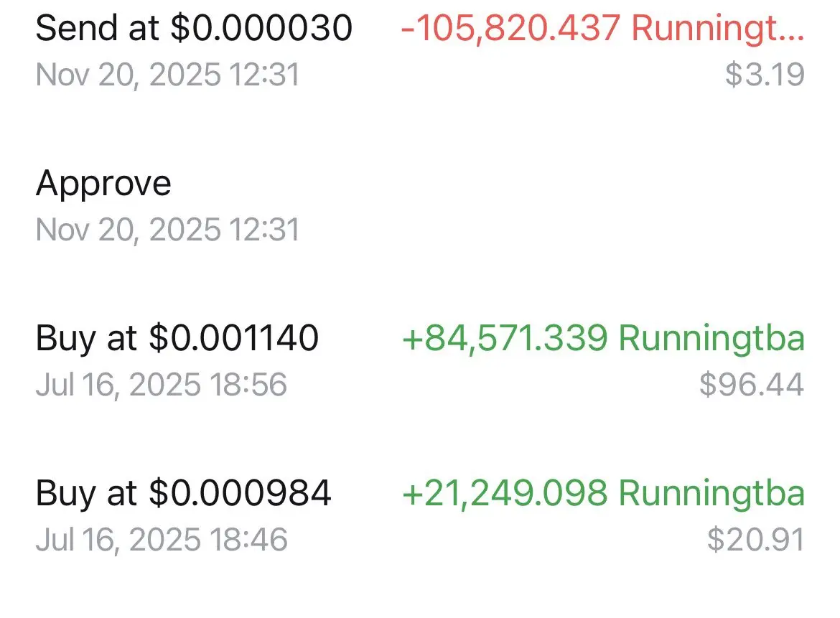
Task: Open the Send at $0.000030 transaction
Action: [420, 51]
